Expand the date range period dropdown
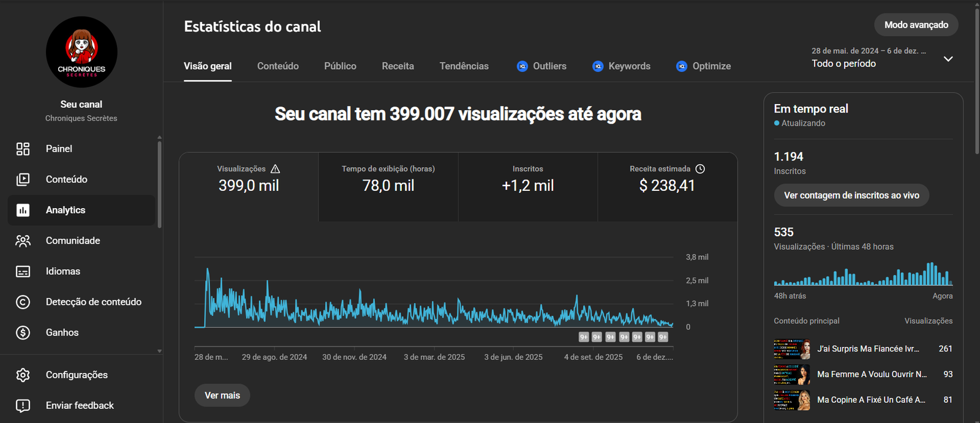 tap(948, 59)
